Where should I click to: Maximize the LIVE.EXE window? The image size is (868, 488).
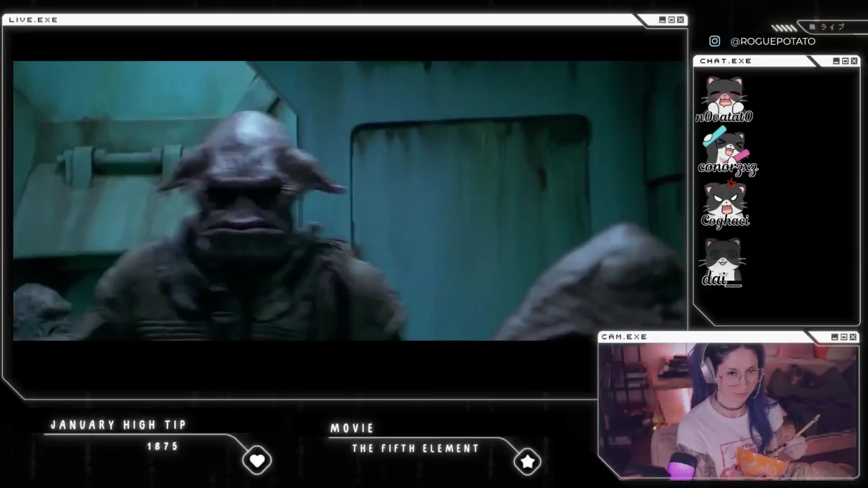point(671,20)
